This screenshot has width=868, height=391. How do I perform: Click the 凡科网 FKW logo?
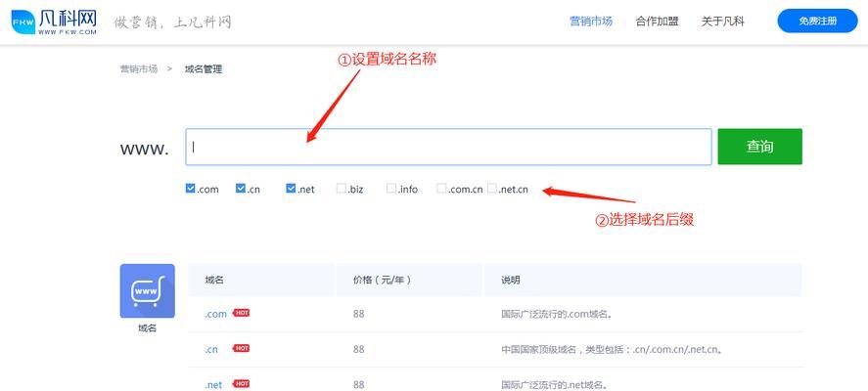pos(54,22)
